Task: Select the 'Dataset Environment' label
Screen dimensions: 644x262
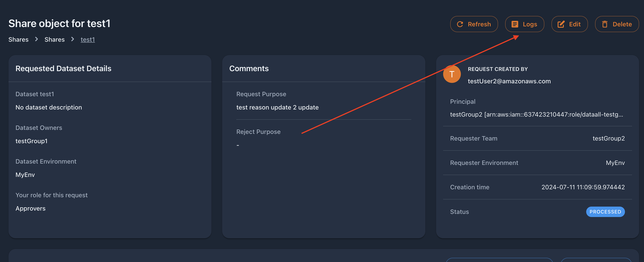Action: tap(46, 161)
